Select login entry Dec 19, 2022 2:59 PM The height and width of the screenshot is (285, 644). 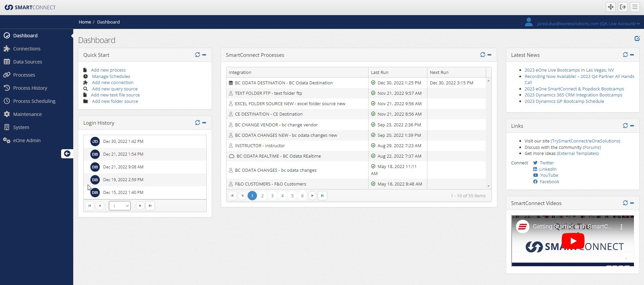point(145,180)
